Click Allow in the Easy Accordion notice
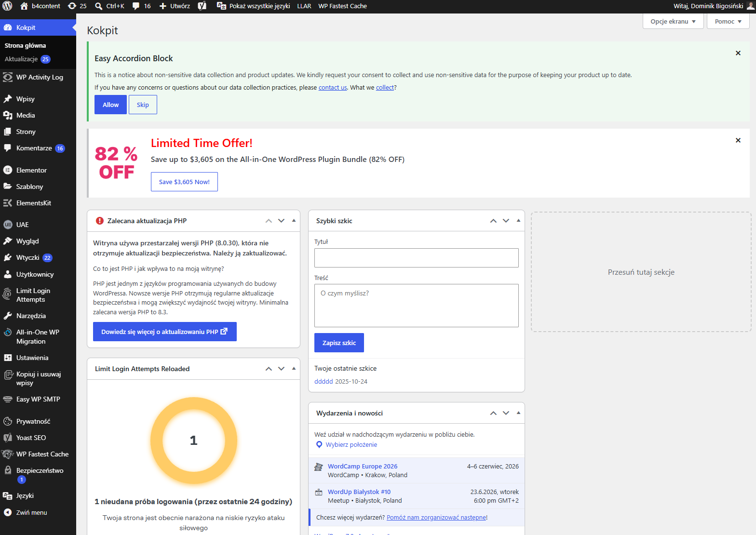Screen dimensions: 756x535 point(110,105)
